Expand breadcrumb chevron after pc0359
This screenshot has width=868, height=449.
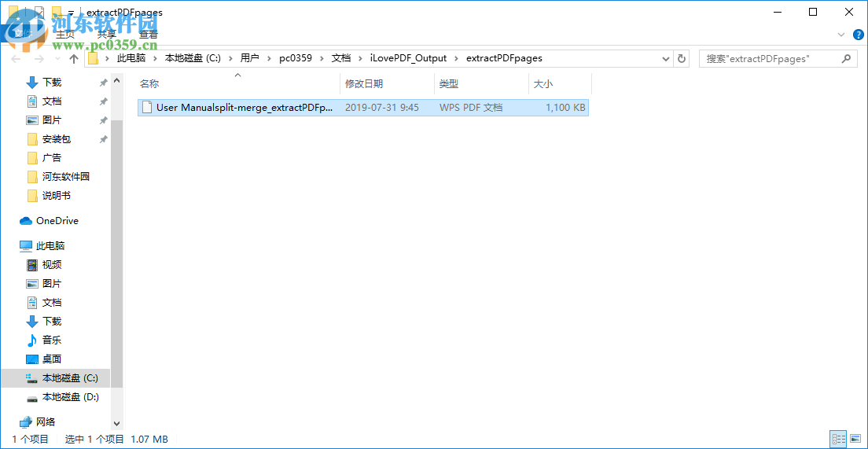322,58
